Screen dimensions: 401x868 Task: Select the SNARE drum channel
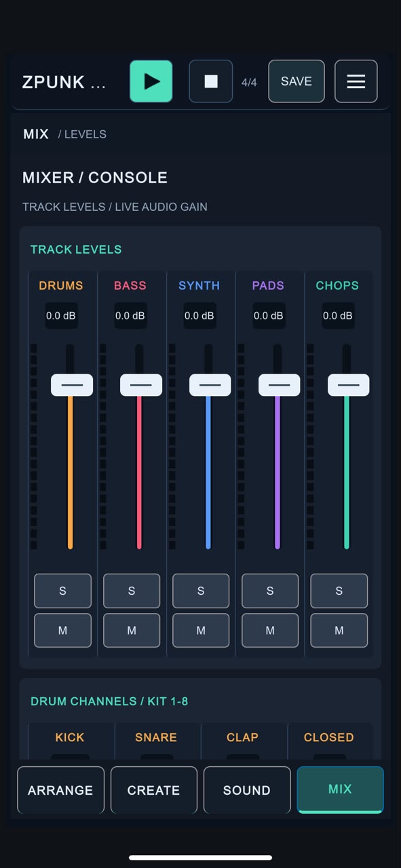coord(156,737)
